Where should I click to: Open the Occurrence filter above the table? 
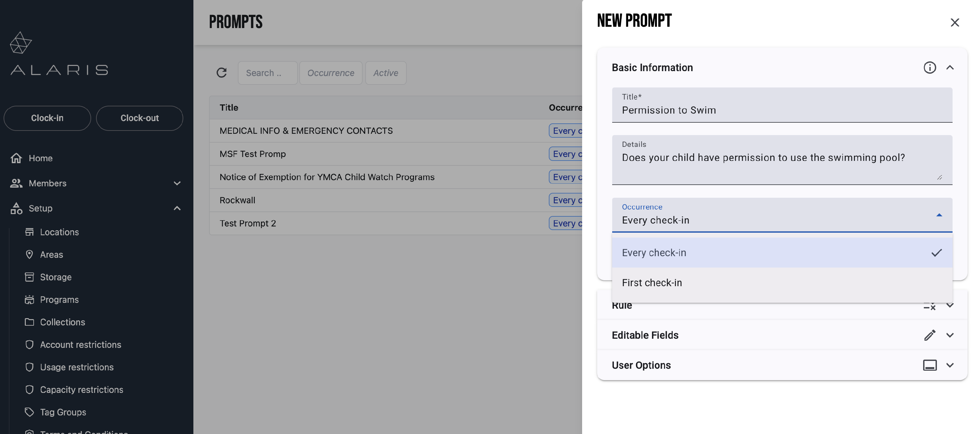coord(330,73)
